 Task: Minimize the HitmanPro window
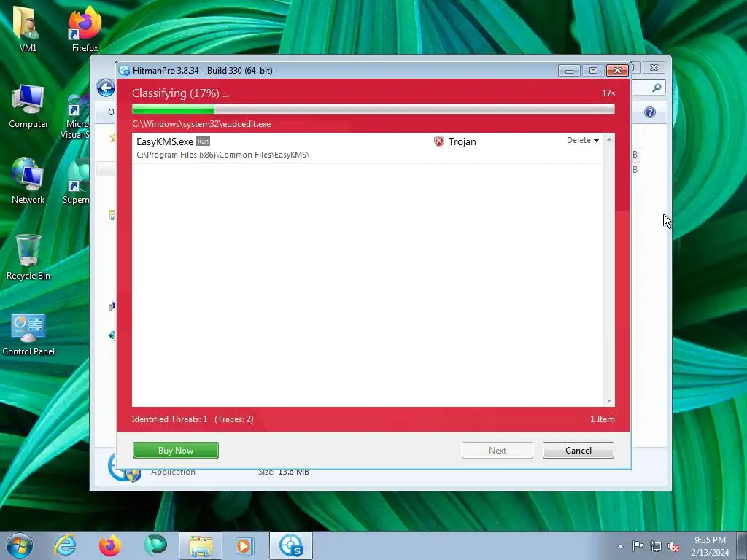[x=569, y=71]
